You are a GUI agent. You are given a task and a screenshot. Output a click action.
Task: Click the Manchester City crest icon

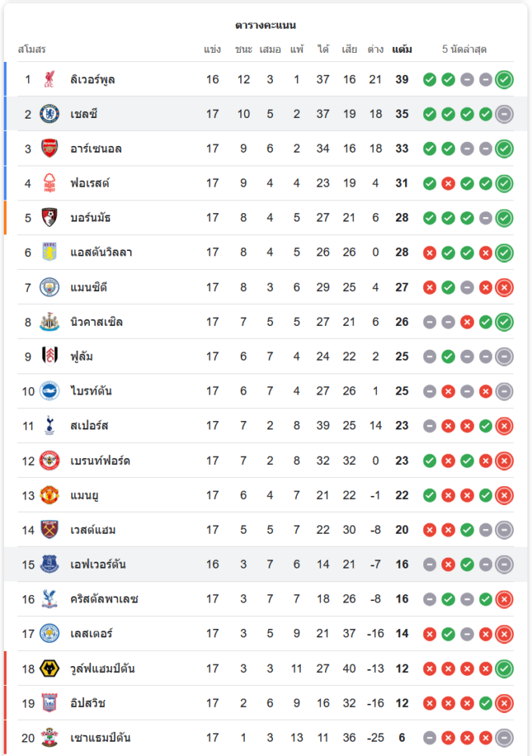coord(49,287)
